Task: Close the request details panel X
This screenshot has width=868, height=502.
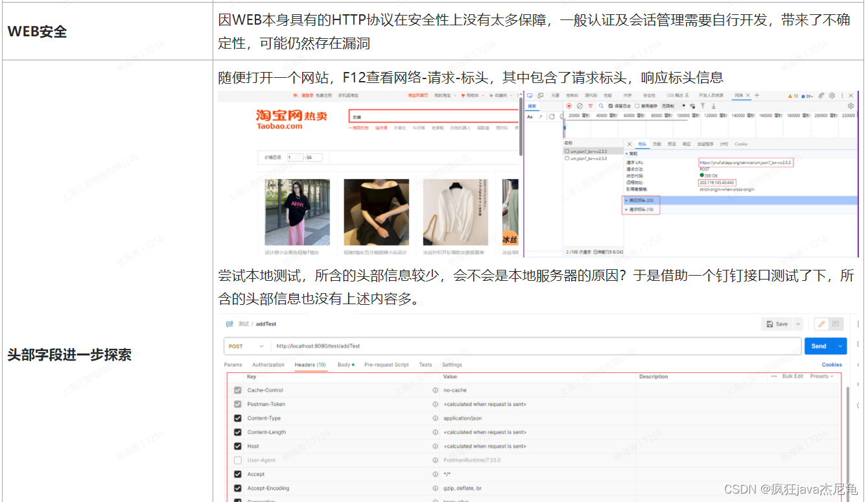Action: coord(629,144)
